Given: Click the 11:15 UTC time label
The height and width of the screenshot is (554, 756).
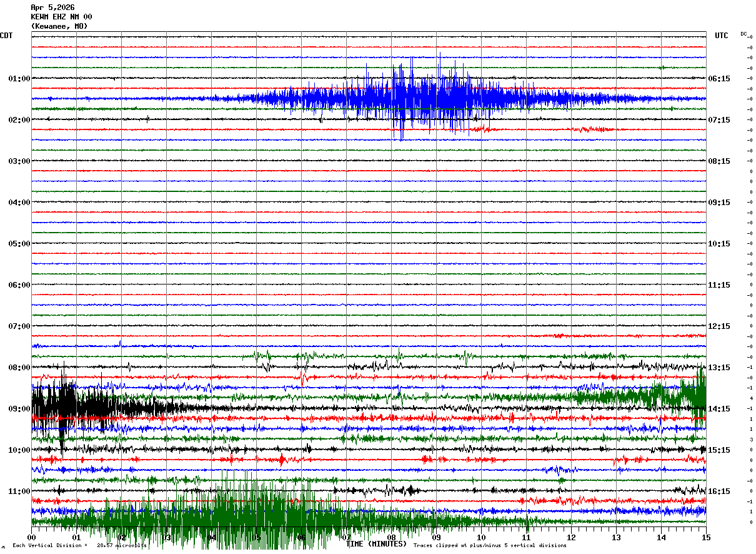Looking at the screenshot, I should (719, 285).
